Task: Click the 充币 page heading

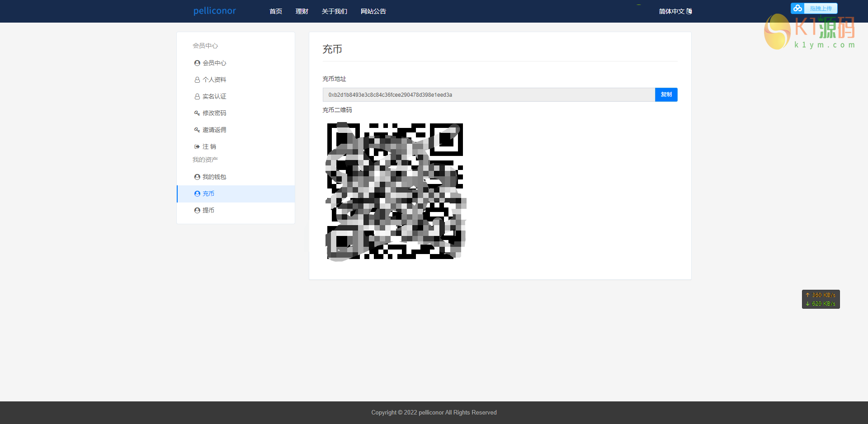Action: pyautogui.click(x=332, y=49)
